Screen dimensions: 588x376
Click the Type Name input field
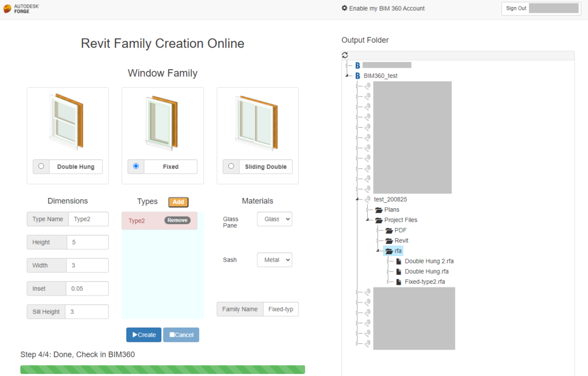tap(88, 219)
